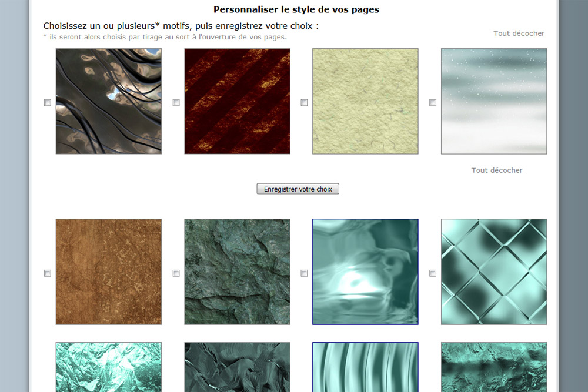Click the teal crumpled foil thumbnail
The image size is (588, 392).
[109, 367]
